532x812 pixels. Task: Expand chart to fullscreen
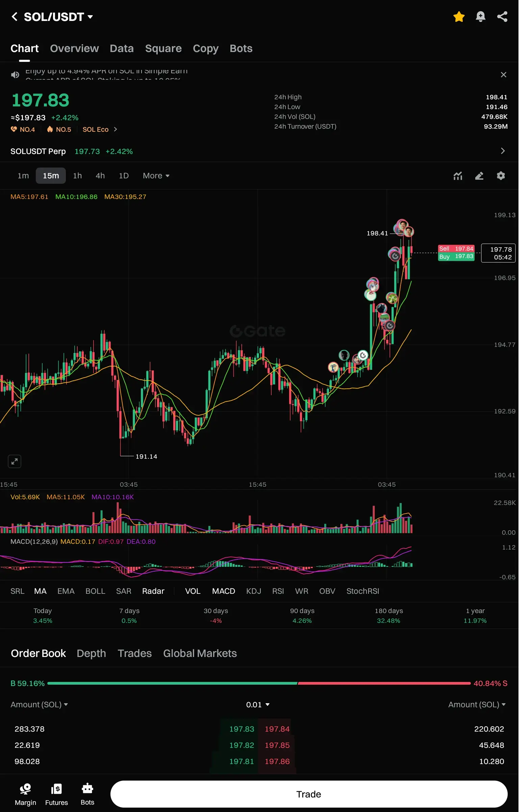14,462
